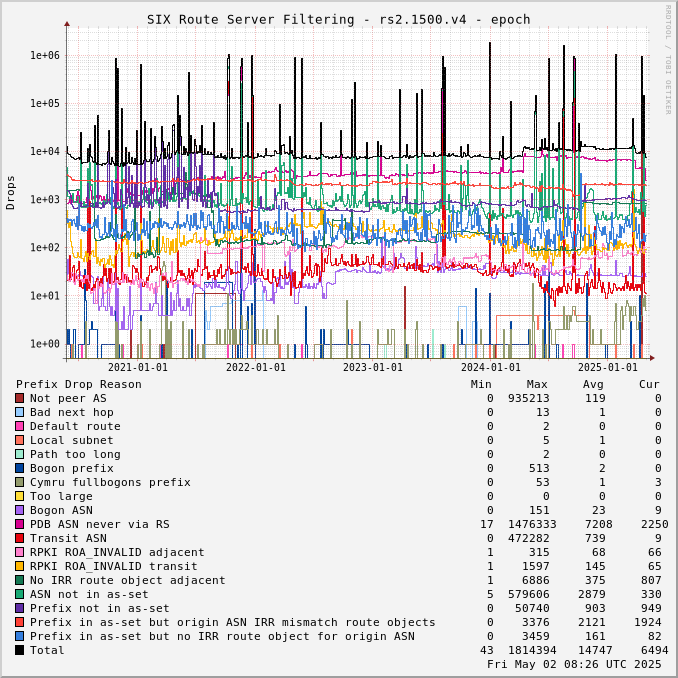The image size is (678, 678).
Task: Click the 'Transit ASN' red swatch
Action: click(19, 538)
